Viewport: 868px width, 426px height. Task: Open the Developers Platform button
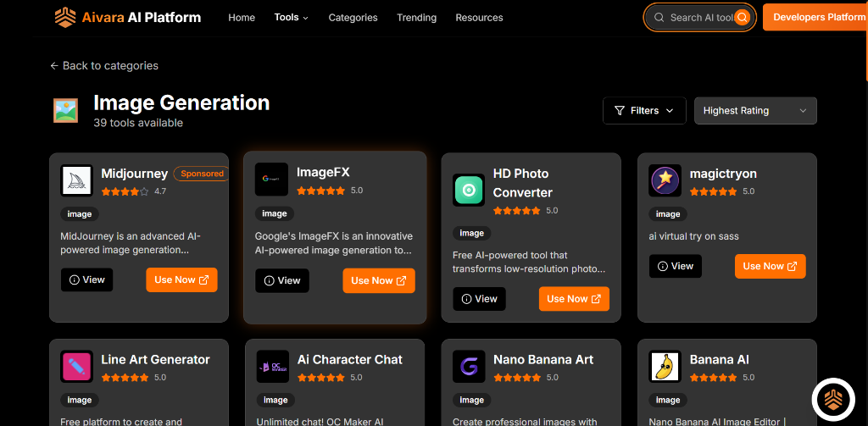coord(815,17)
